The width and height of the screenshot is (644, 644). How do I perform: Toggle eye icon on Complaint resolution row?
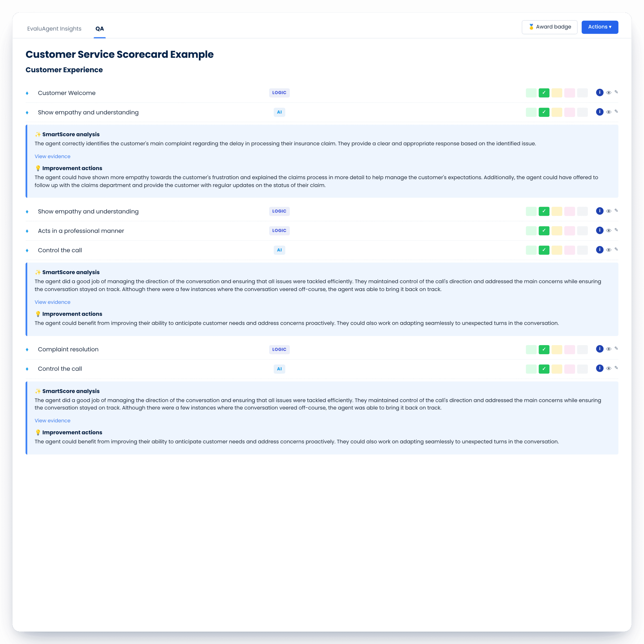(x=608, y=349)
